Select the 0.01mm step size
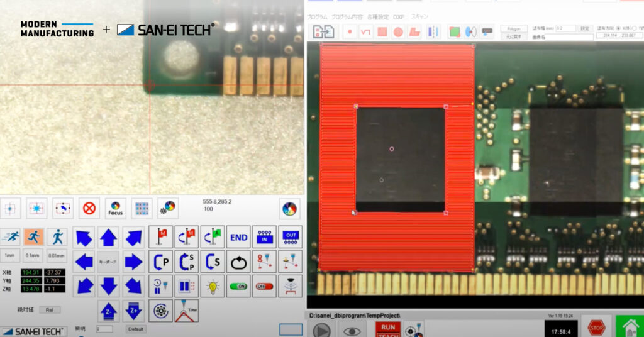The width and height of the screenshot is (644, 337). coord(57,256)
